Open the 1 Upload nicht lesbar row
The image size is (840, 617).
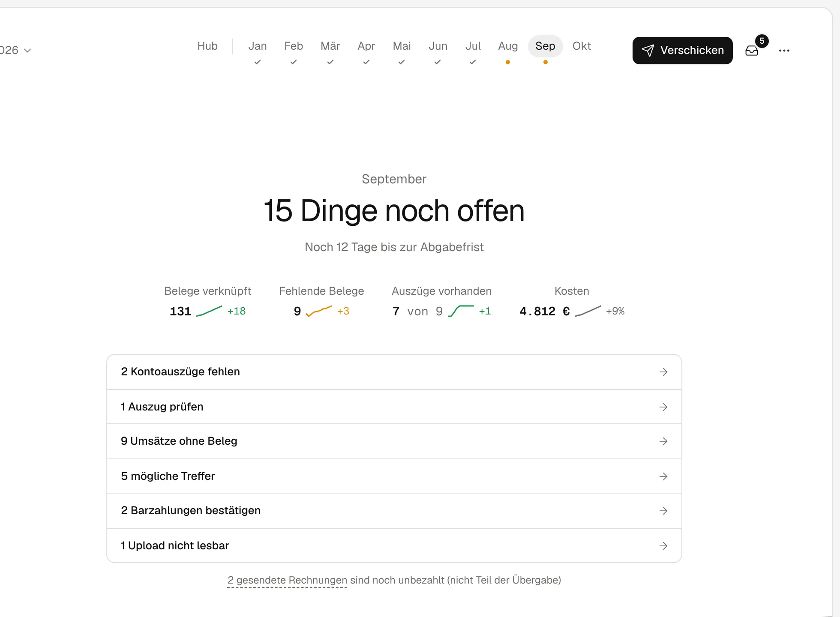[394, 545]
